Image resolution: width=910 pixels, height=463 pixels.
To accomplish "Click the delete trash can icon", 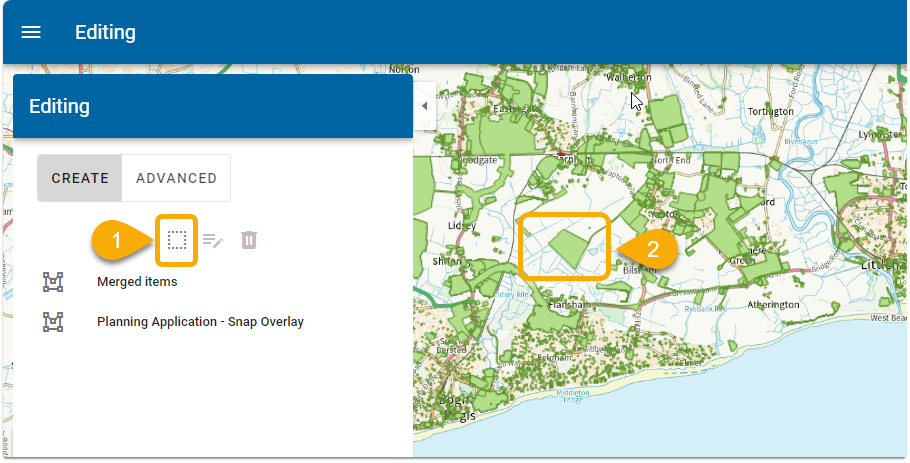I will 249,240.
